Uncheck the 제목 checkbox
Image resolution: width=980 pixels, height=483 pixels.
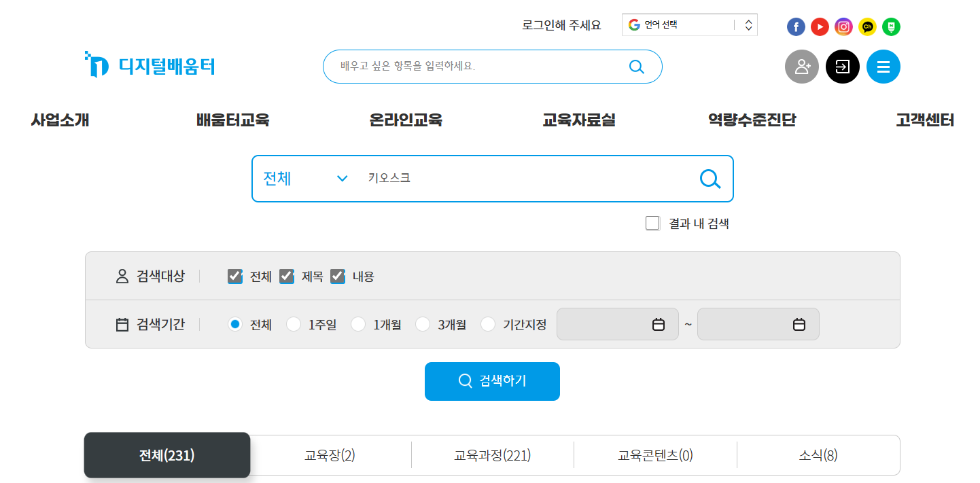click(286, 276)
